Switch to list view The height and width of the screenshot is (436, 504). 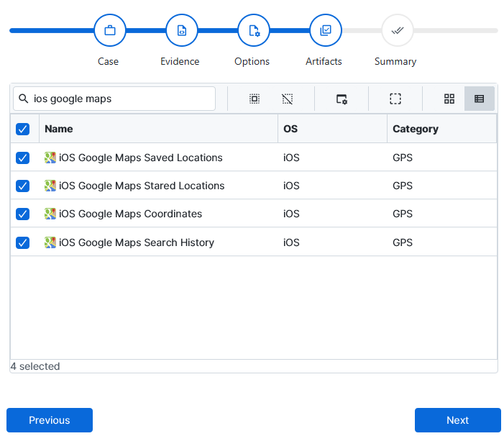[480, 99]
